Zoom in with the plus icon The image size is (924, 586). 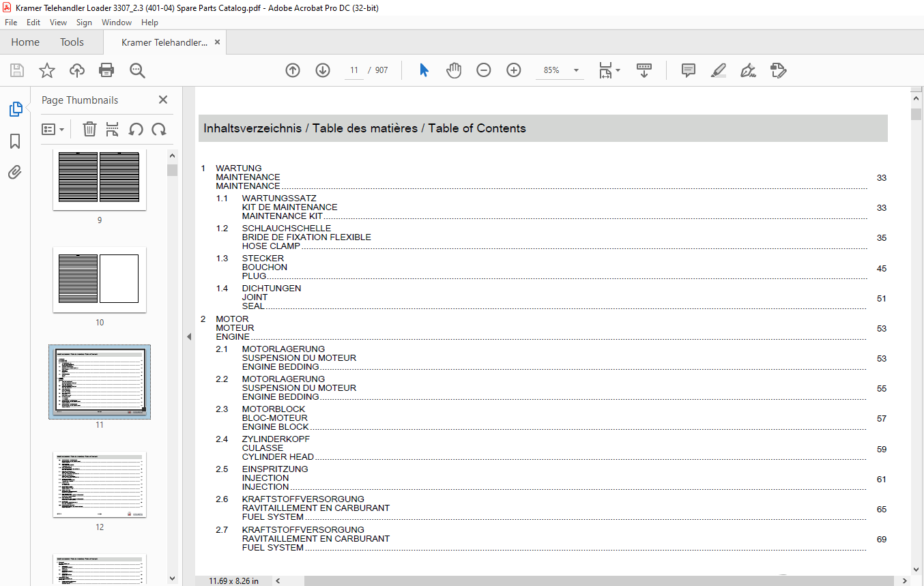pos(514,70)
